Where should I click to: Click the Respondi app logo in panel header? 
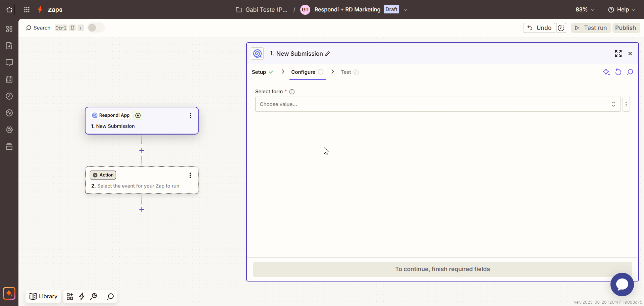[x=257, y=54]
